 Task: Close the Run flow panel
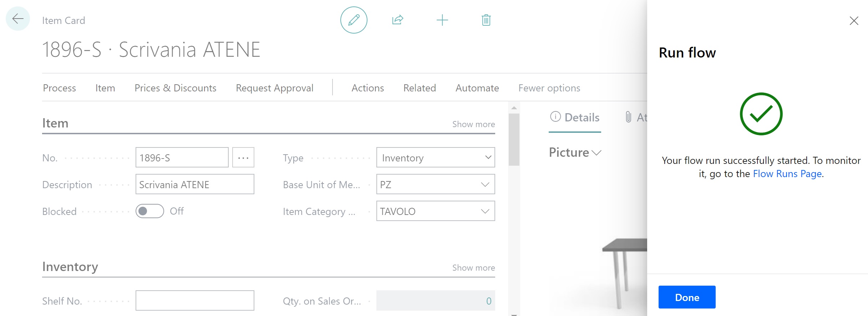click(854, 21)
